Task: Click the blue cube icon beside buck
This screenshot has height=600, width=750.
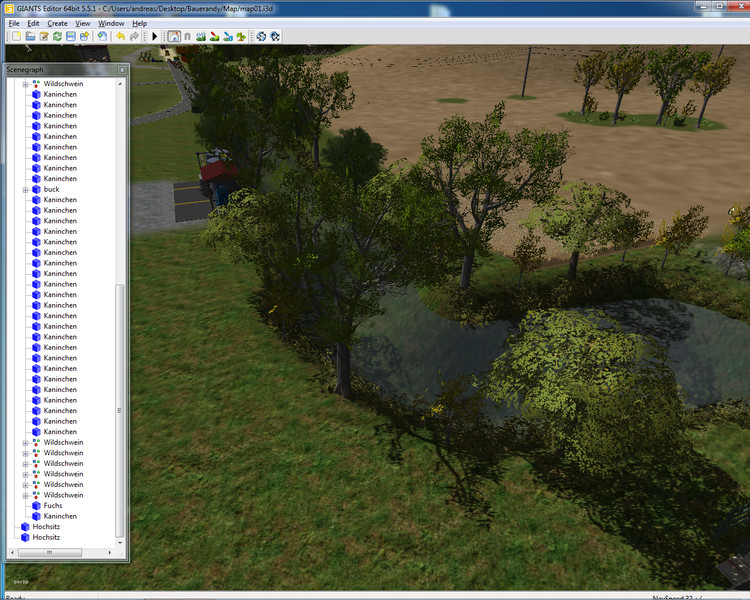Action: (36, 189)
